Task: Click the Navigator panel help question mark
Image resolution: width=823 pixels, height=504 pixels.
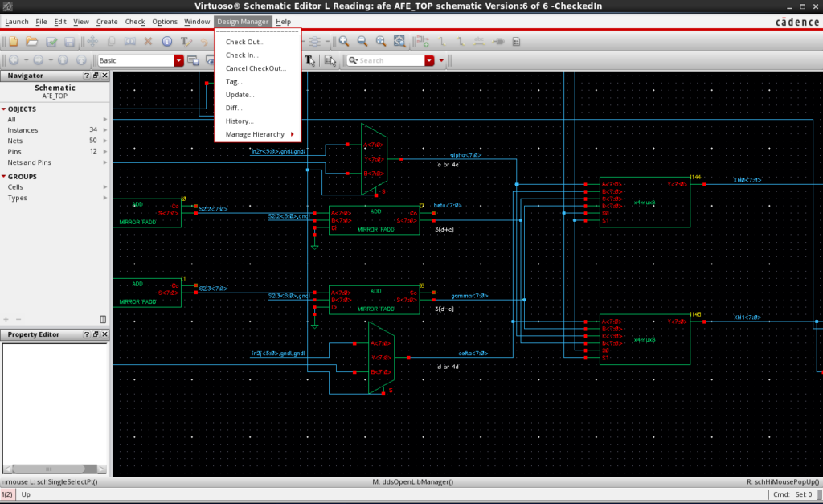Action: click(x=86, y=76)
